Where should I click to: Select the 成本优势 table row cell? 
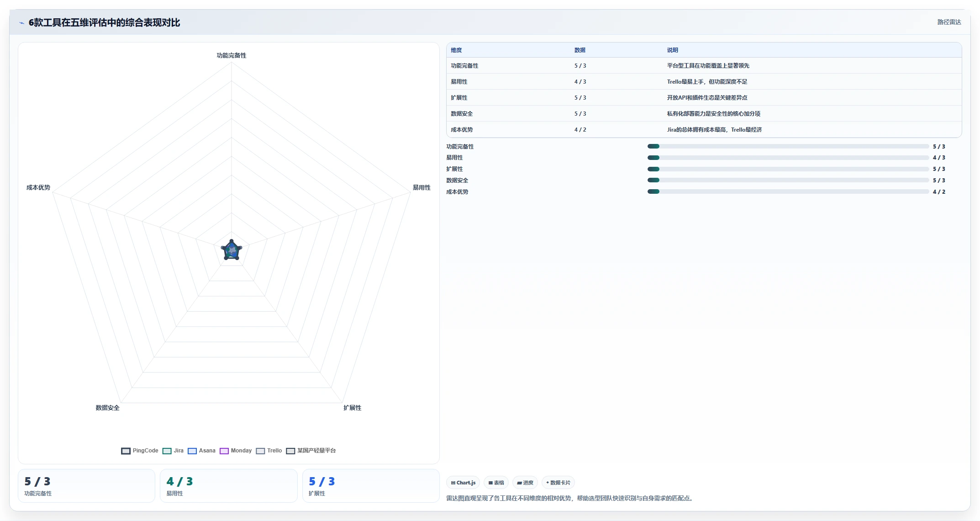point(462,130)
